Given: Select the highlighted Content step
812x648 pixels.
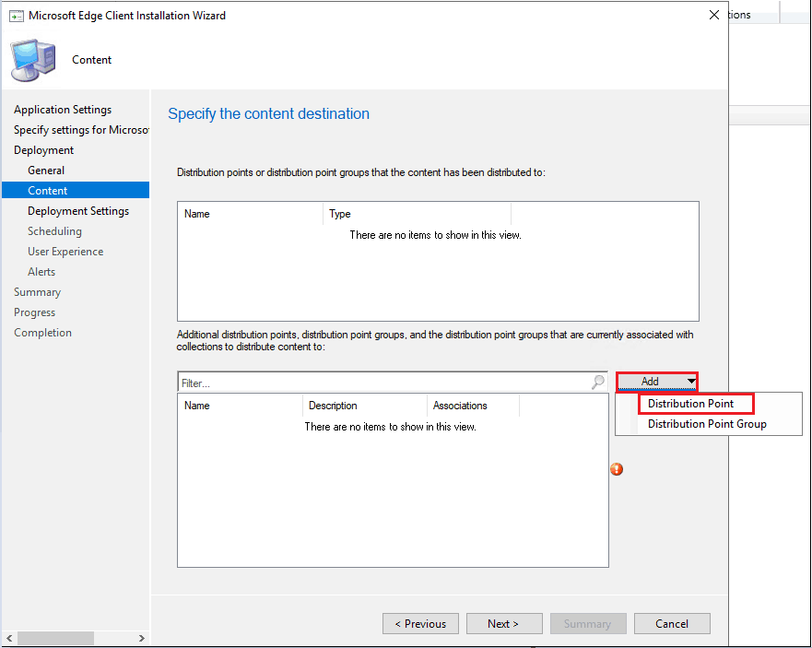Looking at the screenshot, I should (x=76, y=190).
